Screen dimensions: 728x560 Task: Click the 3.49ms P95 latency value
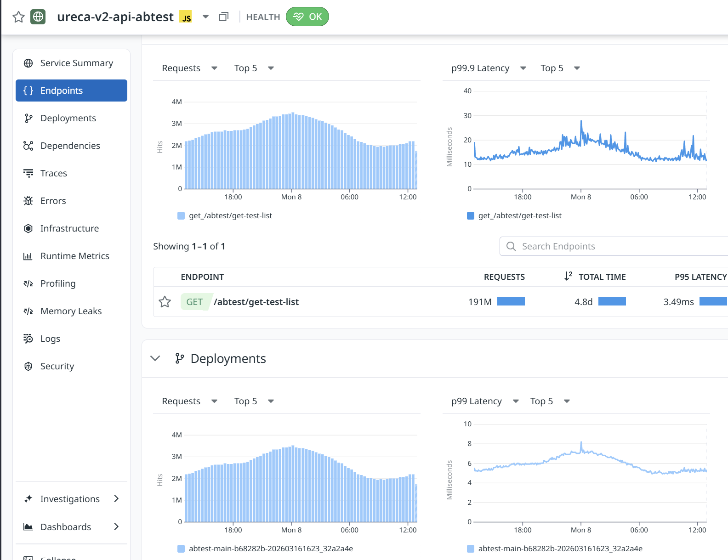[678, 302]
